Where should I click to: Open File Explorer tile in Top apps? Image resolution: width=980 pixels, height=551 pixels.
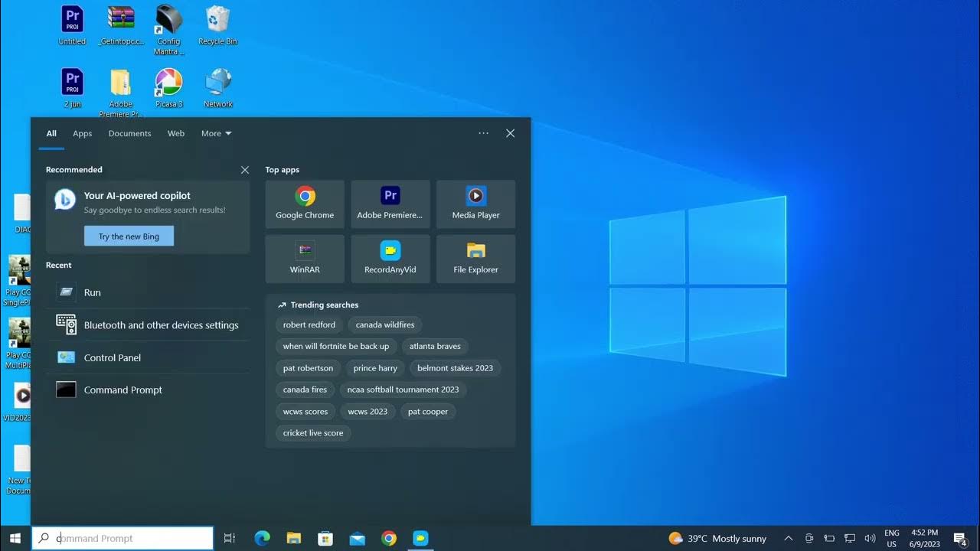475,259
